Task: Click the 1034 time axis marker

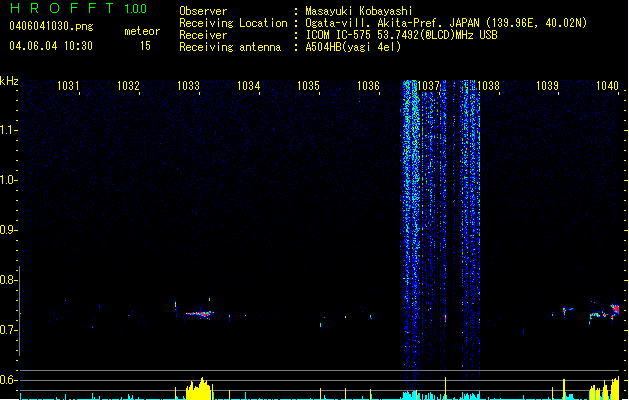Action: (248, 85)
